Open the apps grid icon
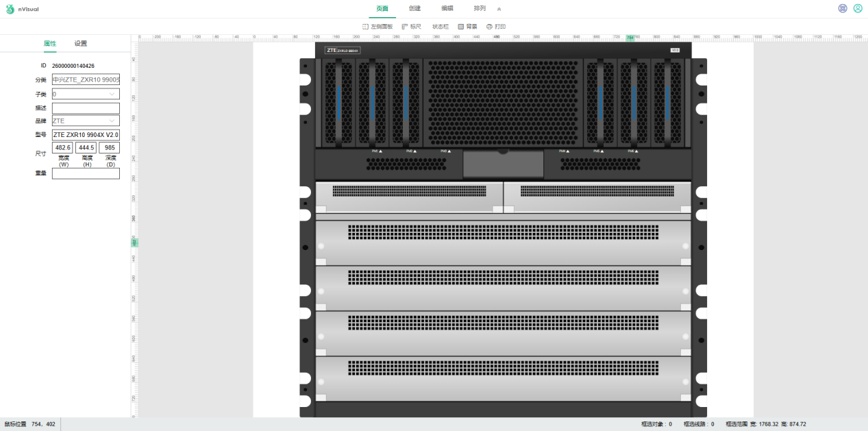The width and height of the screenshot is (868, 431). (843, 8)
